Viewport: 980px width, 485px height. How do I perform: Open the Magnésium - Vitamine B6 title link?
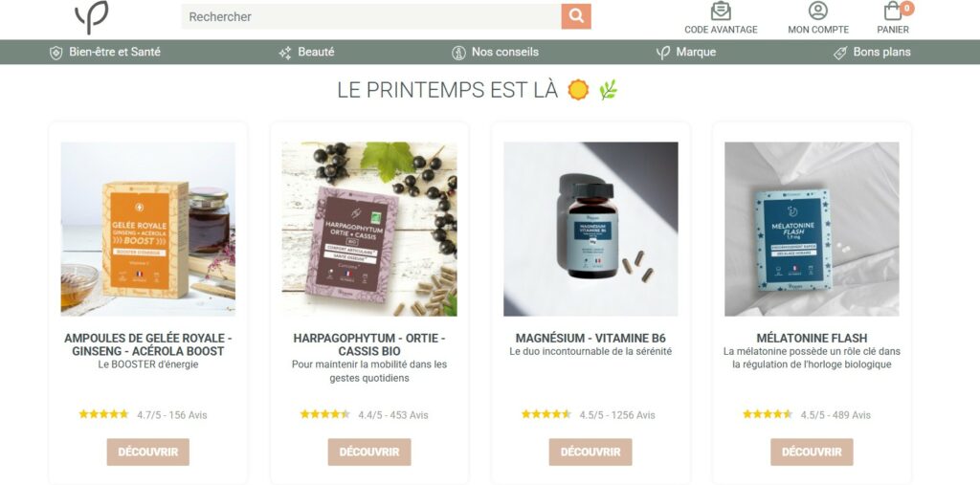point(590,338)
